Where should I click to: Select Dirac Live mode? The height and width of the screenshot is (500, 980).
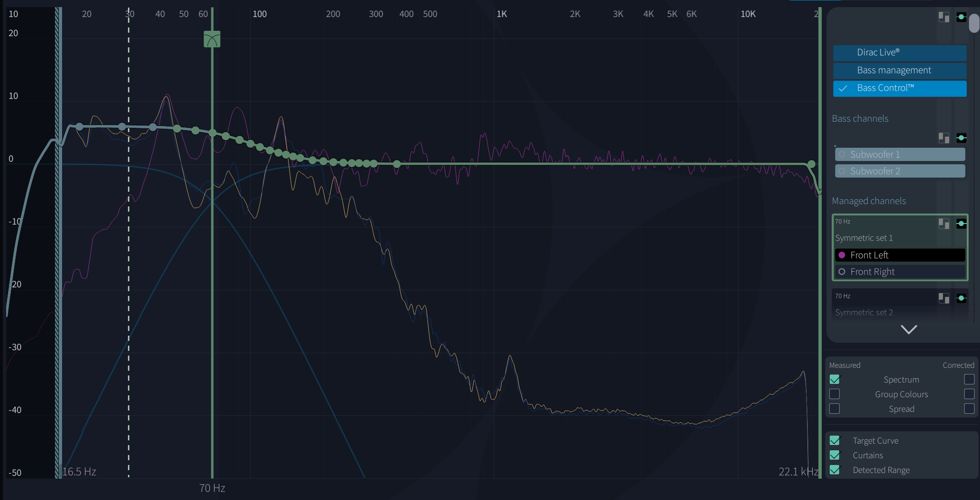point(899,53)
